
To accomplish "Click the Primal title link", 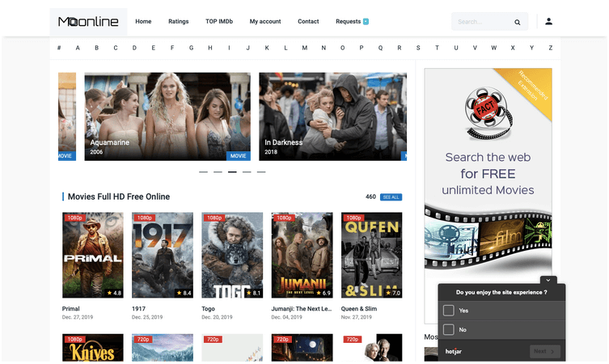I will click(x=70, y=309).
